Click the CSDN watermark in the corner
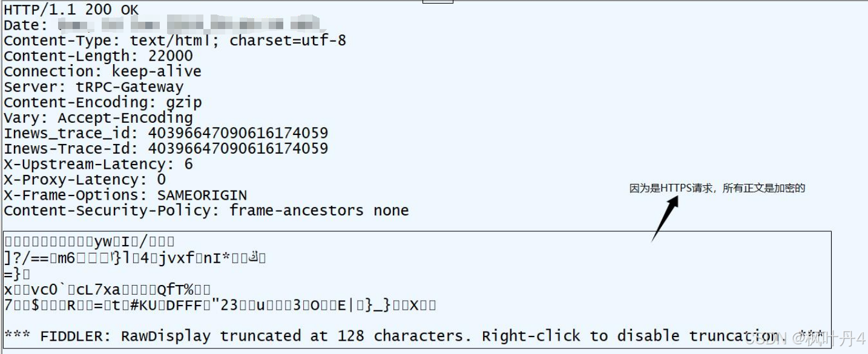The image size is (868, 354). tap(804, 338)
